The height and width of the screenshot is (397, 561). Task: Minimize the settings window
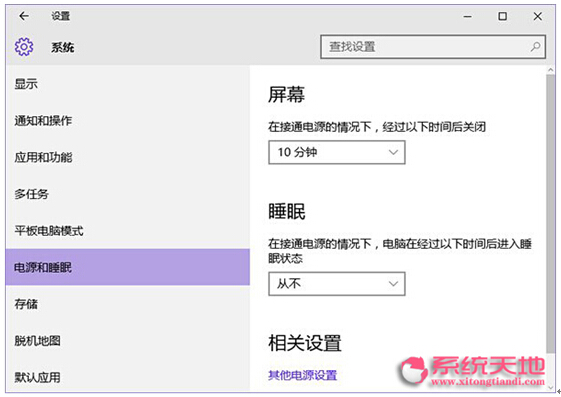tap(468, 16)
